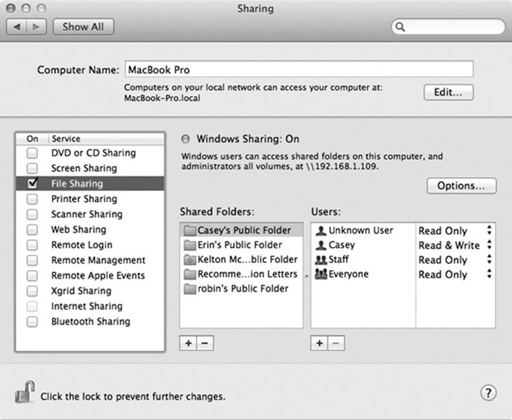
Task: Enable Bluetooth Sharing checkbox
Action: click(32, 322)
